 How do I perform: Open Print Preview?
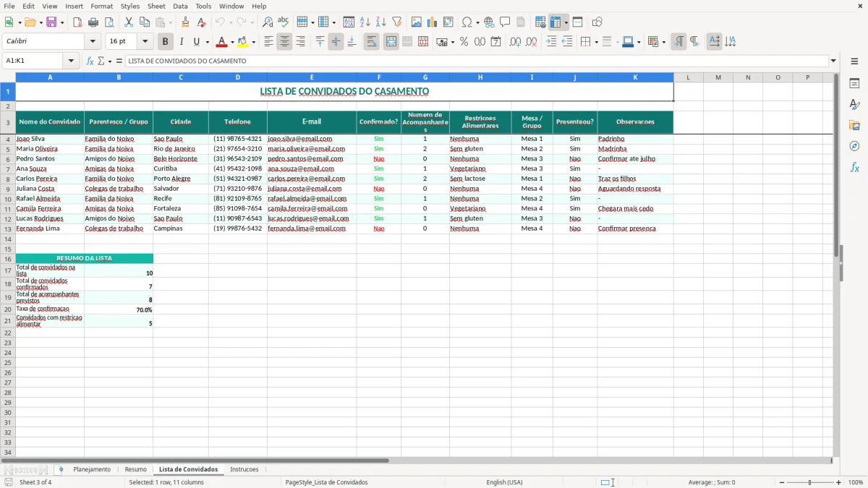109,22
